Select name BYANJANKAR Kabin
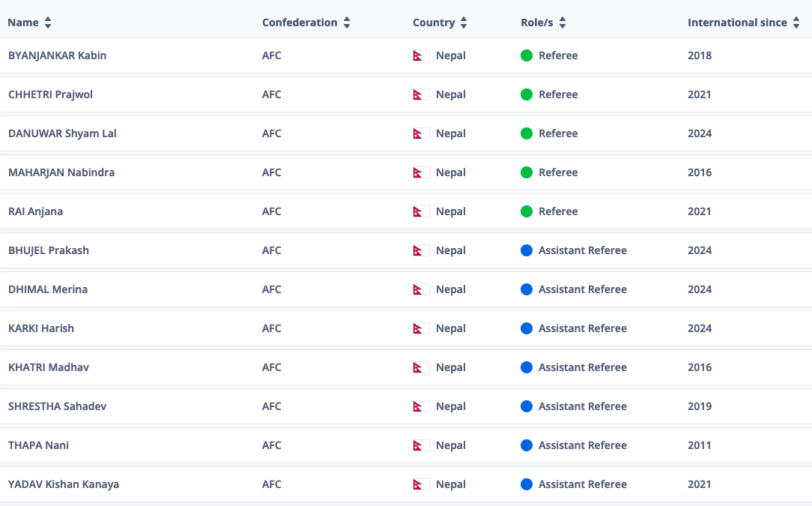 pos(58,55)
